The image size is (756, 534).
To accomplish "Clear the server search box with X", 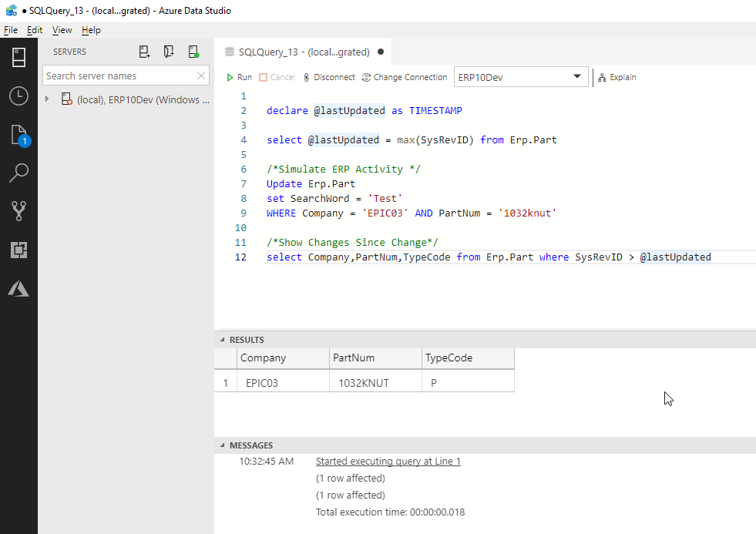I will 201,76.
